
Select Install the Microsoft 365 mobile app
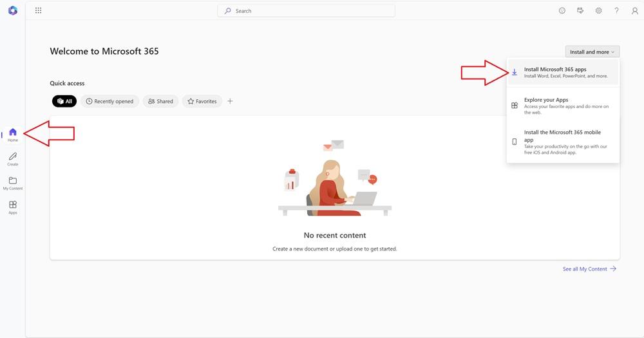(563, 141)
